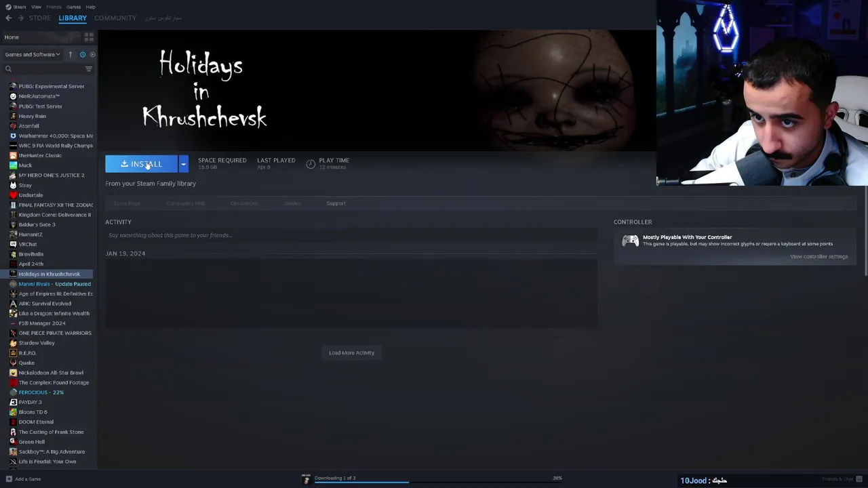Open the Support link

point(336,203)
